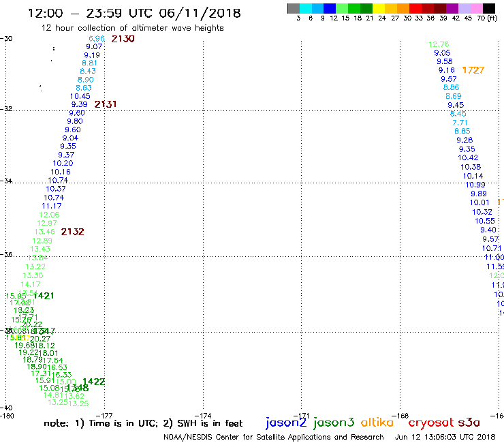Click the '1727' altika time label

pyautogui.click(x=473, y=70)
